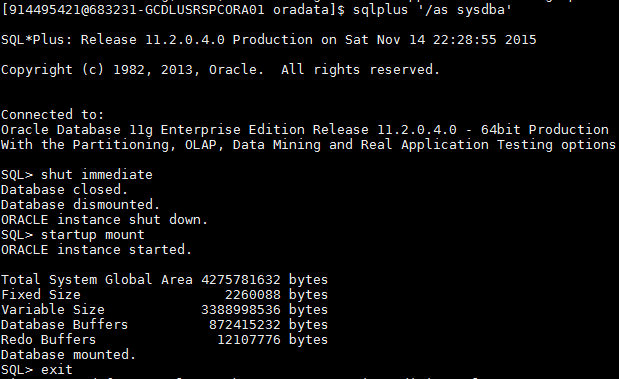Click the 'Database mounted.' output line
This screenshot has width=619, height=379.
68,355
